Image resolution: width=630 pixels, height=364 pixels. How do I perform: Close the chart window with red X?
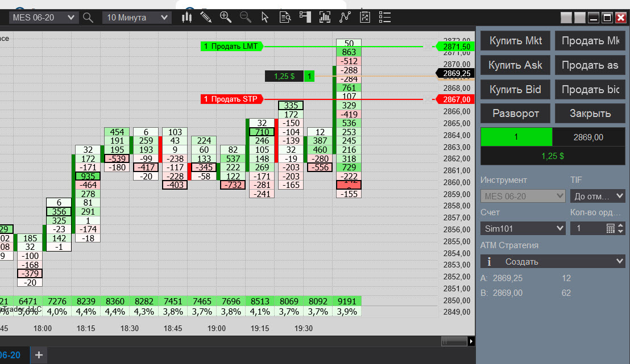621,18
